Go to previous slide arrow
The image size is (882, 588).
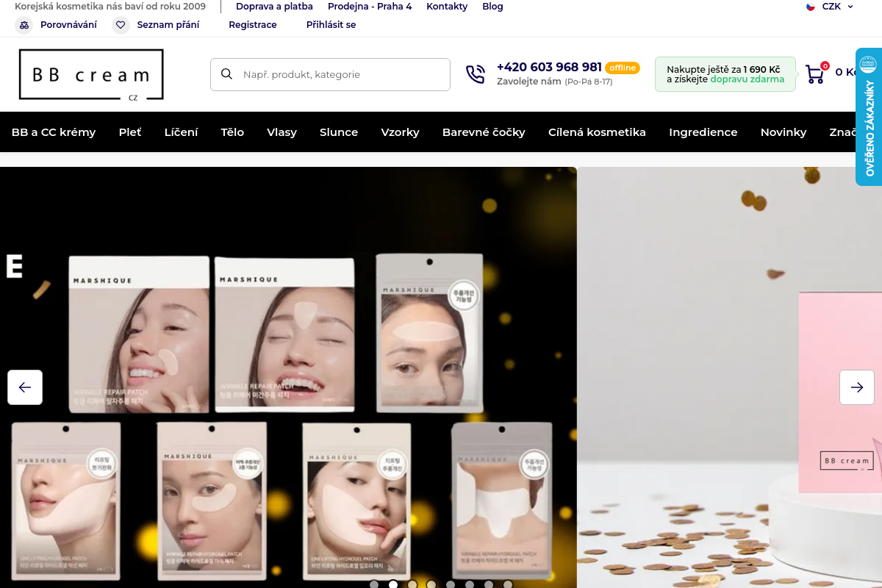[25, 387]
